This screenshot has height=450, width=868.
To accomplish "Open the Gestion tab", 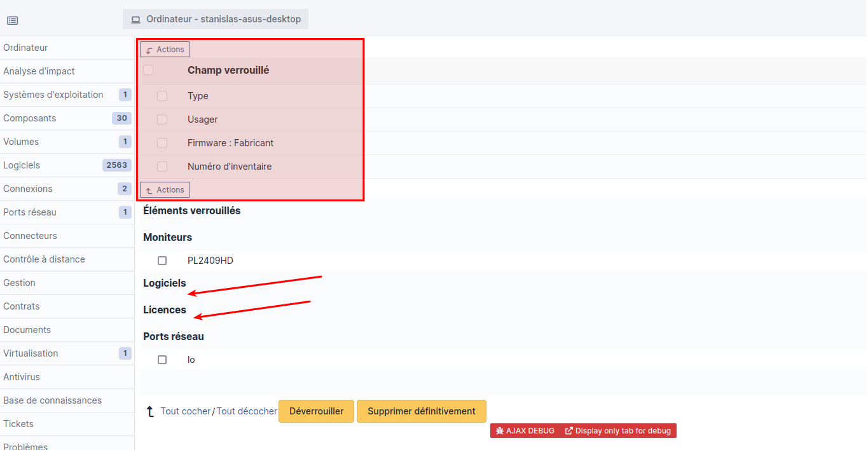I will (x=67, y=283).
